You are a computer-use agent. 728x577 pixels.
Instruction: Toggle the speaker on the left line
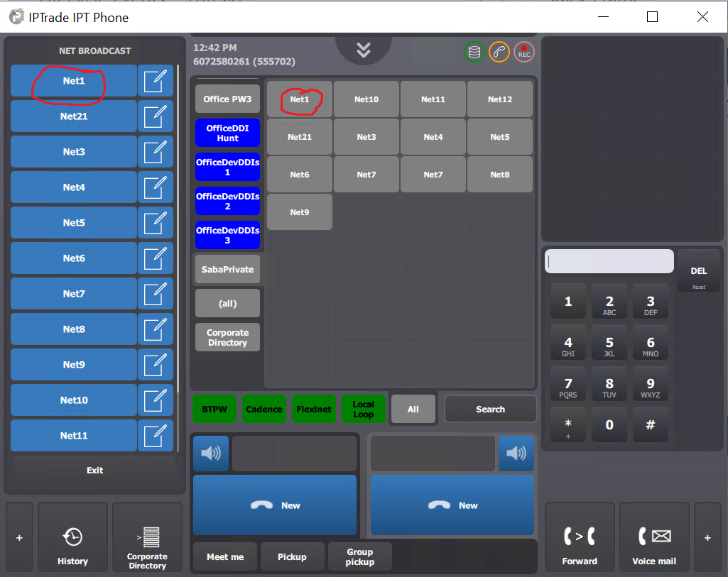pos(211,453)
